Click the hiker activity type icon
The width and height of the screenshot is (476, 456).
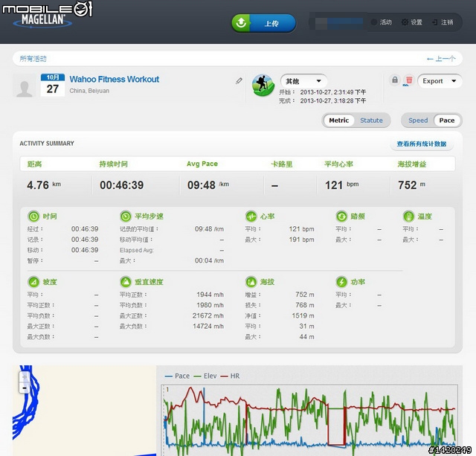(x=263, y=86)
